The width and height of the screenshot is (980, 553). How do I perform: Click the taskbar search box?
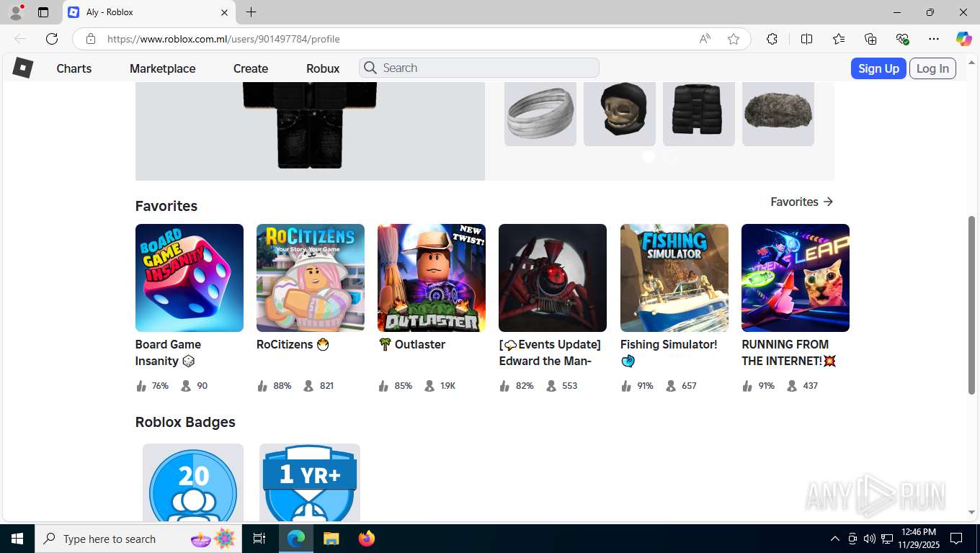pos(137,539)
